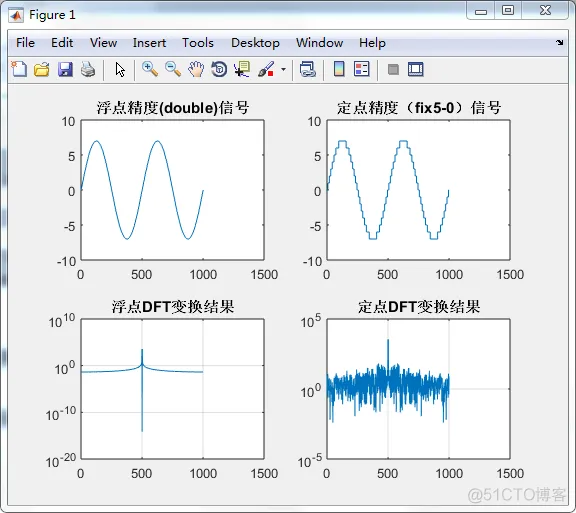Viewport: 576px width, 513px height.
Task: Open the File menu
Action: coord(25,43)
